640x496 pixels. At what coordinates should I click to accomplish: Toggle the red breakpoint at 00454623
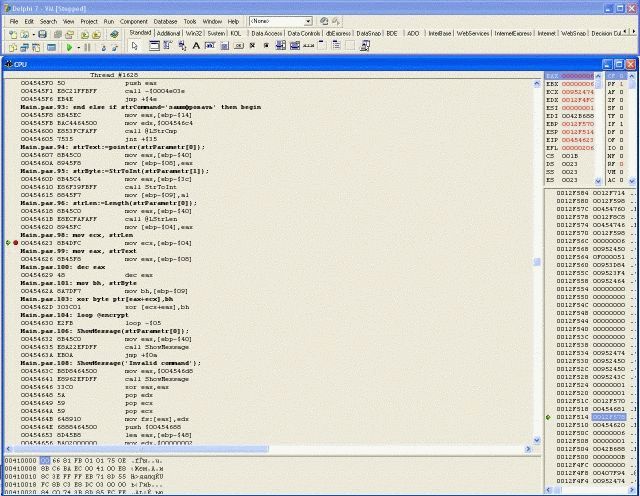[16, 243]
